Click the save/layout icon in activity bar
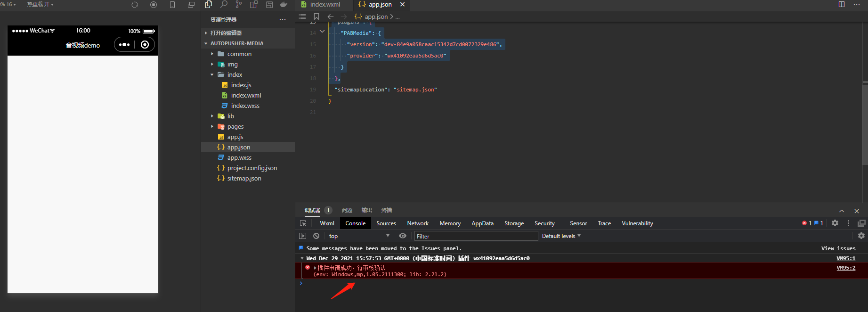The width and height of the screenshot is (868, 312). click(x=269, y=4)
